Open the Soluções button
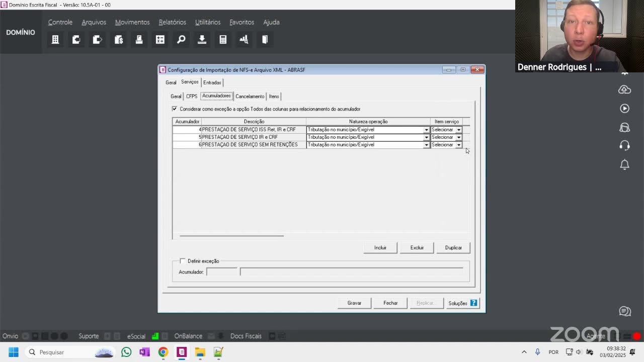The height and width of the screenshot is (362, 644). [x=462, y=303]
